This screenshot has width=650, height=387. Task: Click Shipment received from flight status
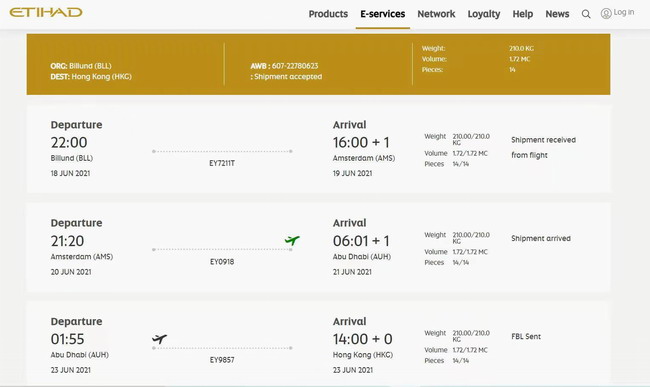[543, 148]
